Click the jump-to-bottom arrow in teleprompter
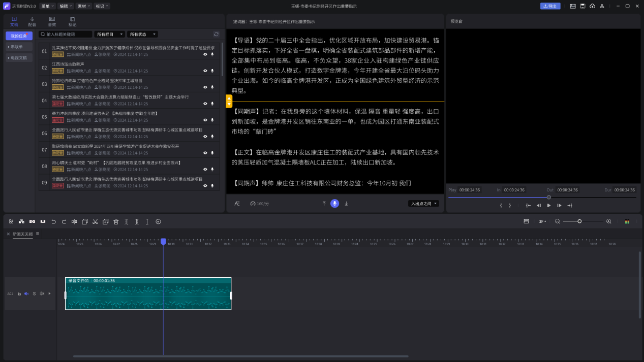 pyautogui.click(x=346, y=204)
